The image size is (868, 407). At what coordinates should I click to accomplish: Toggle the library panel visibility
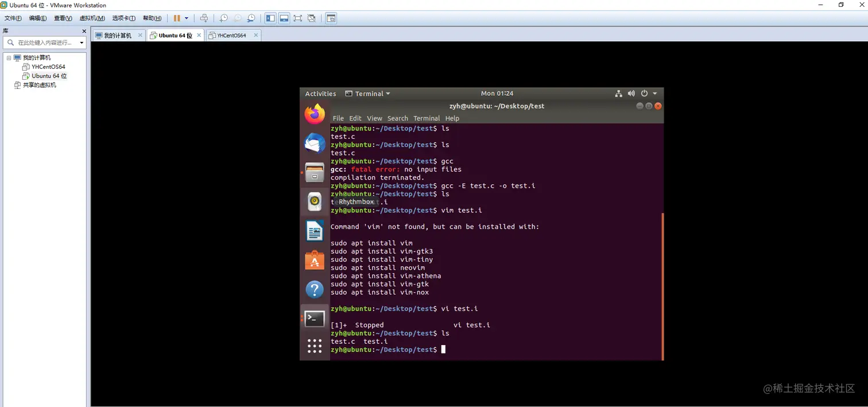270,18
